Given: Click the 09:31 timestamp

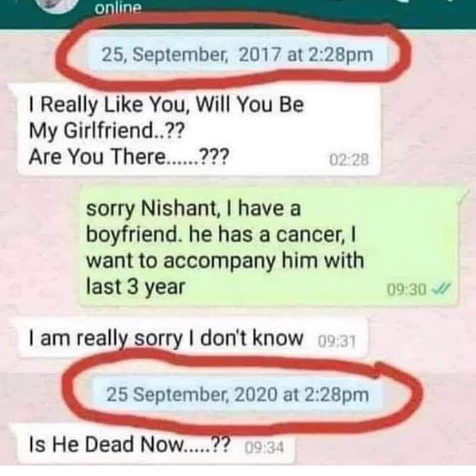Looking at the screenshot, I should tap(336, 342).
